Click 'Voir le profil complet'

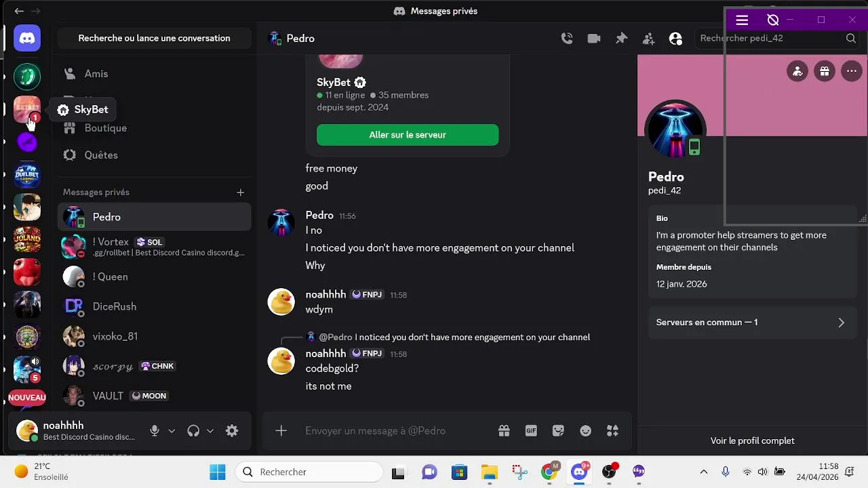click(753, 441)
